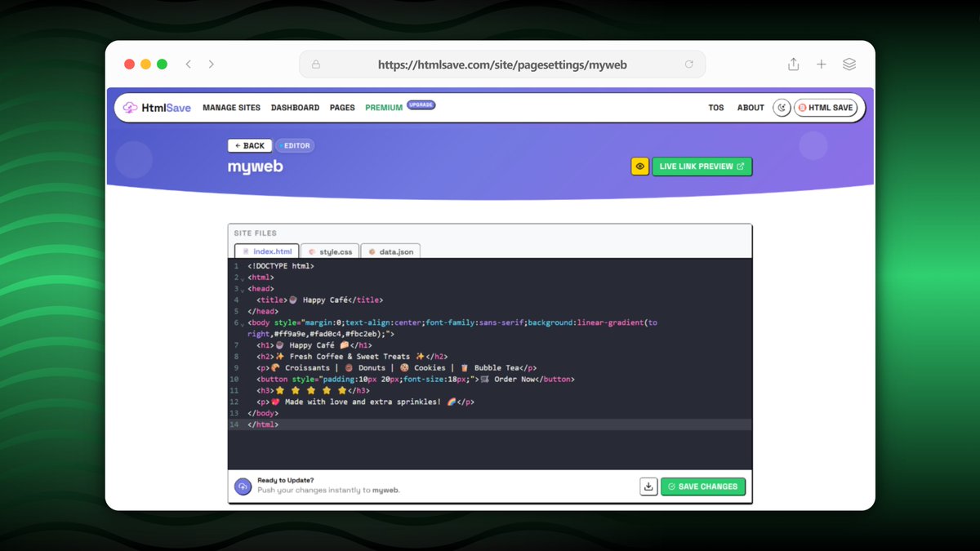Viewport: 980px width, 551px height.
Task: Click the browser forward arrow
Action: pos(212,64)
